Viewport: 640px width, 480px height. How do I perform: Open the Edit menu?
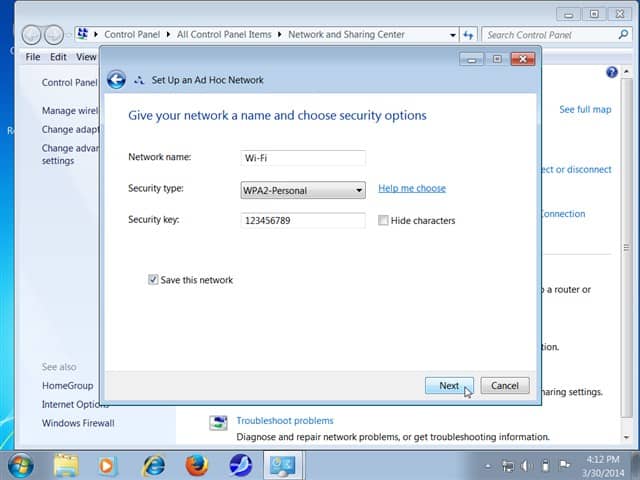[x=60, y=57]
